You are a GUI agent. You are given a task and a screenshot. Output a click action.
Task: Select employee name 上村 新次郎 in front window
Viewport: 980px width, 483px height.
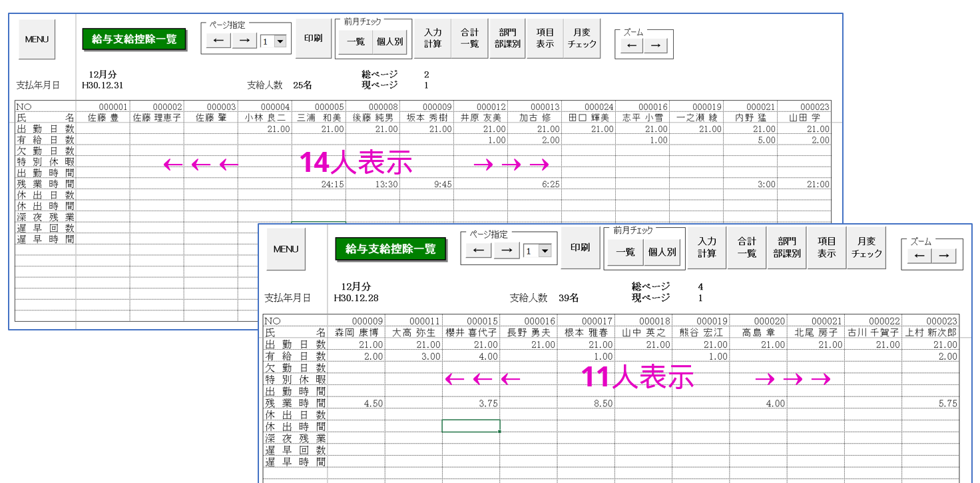click(x=931, y=332)
